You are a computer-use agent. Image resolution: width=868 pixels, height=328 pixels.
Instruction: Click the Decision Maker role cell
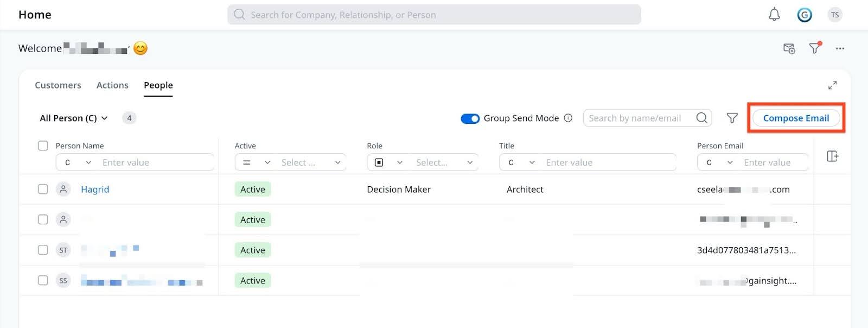[399, 189]
